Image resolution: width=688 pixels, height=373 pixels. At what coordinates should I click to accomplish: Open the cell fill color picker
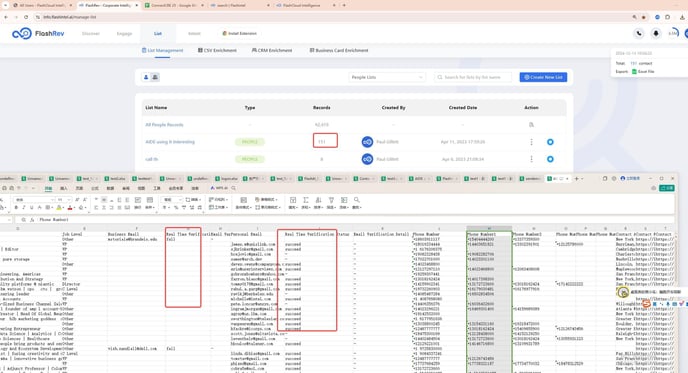pyautogui.click(x=60, y=207)
